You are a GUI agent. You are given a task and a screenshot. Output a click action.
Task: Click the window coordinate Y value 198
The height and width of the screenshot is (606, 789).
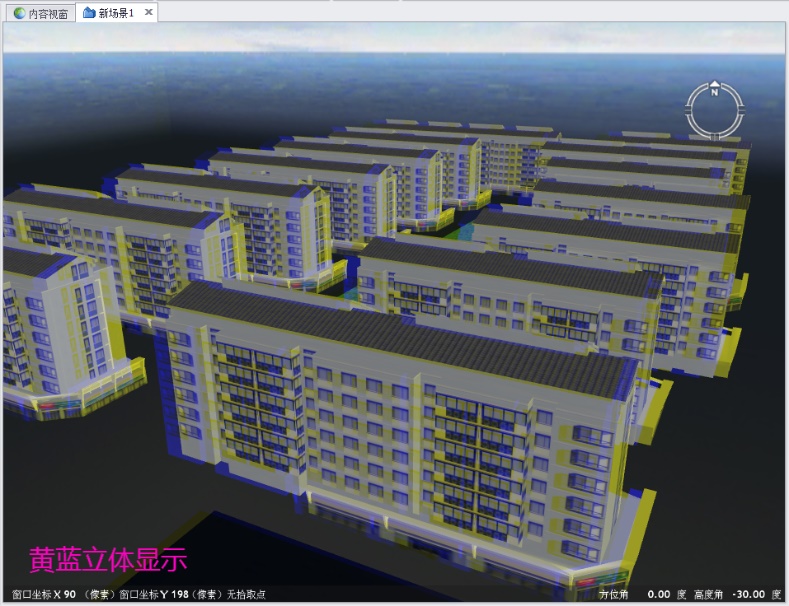tap(180, 594)
